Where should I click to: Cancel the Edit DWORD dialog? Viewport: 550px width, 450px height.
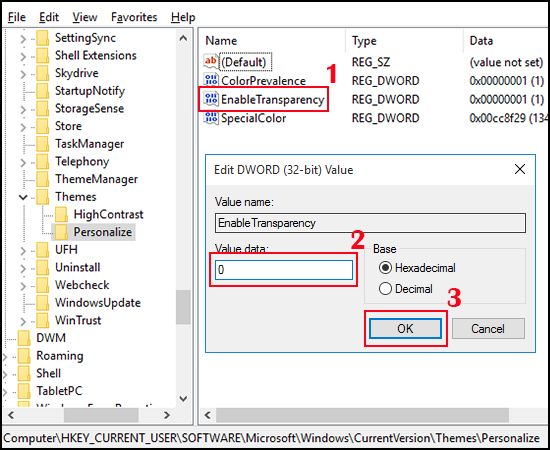click(x=488, y=329)
